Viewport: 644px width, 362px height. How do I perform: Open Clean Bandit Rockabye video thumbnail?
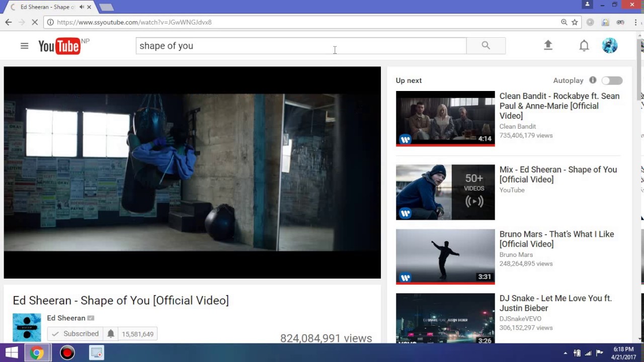pos(445,119)
